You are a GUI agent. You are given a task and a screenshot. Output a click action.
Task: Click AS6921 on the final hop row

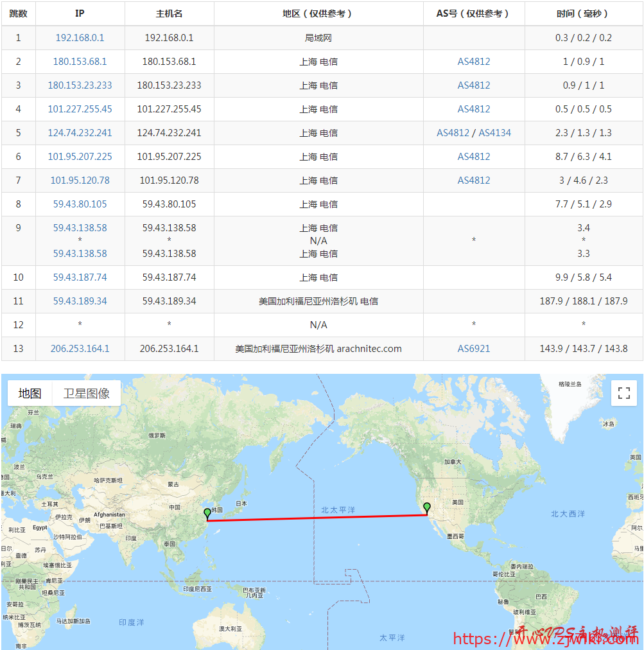point(473,349)
